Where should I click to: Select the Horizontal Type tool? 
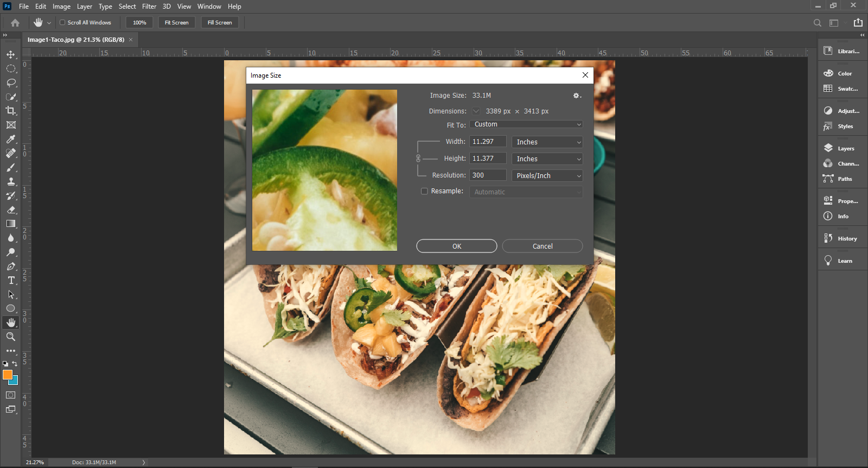click(11, 280)
